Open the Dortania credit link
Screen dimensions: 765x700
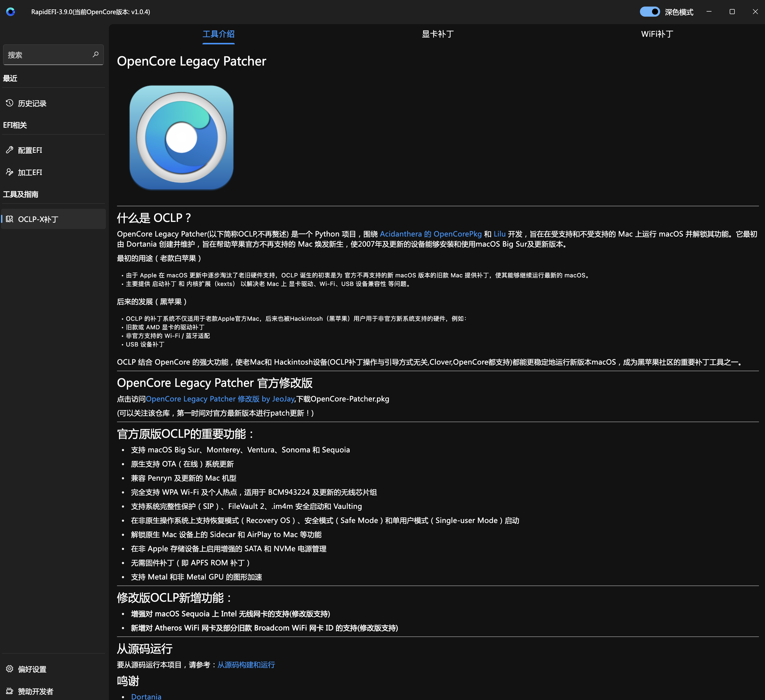tap(146, 696)
